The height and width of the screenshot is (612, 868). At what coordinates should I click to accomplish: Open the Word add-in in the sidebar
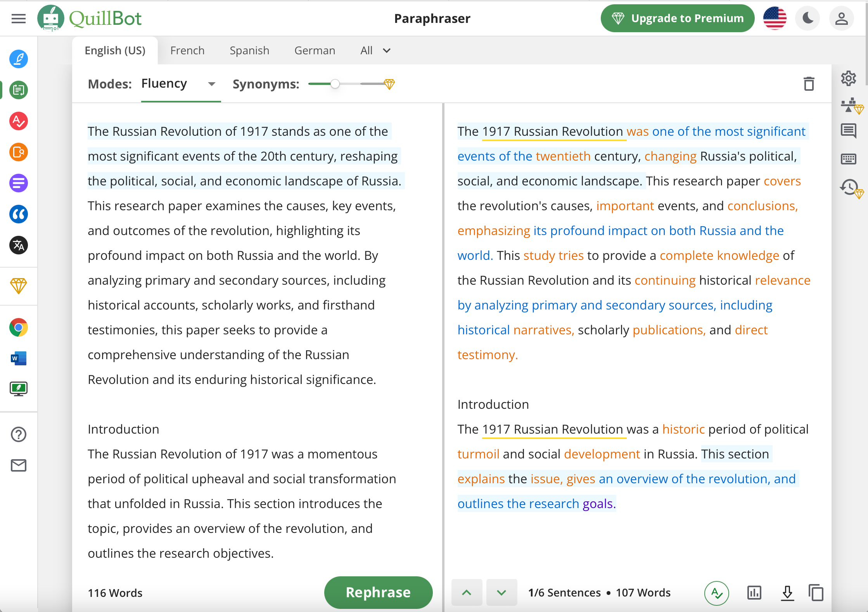19,358
